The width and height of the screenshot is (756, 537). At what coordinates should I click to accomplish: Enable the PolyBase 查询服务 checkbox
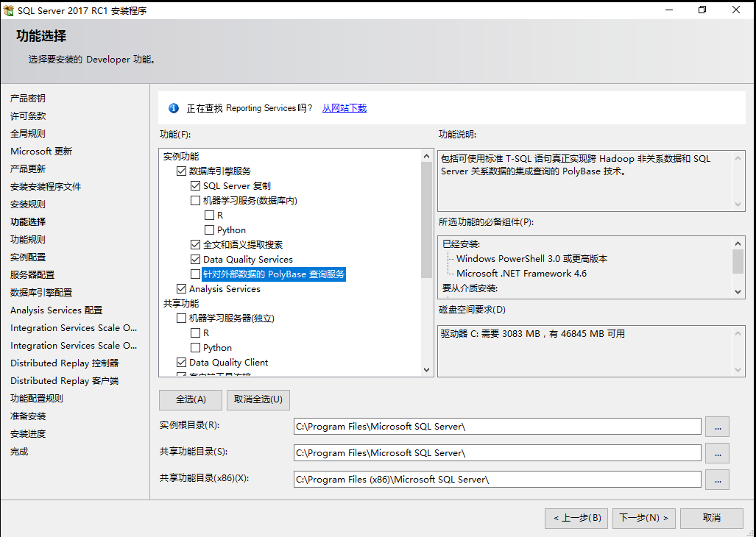tap(196, 274)
